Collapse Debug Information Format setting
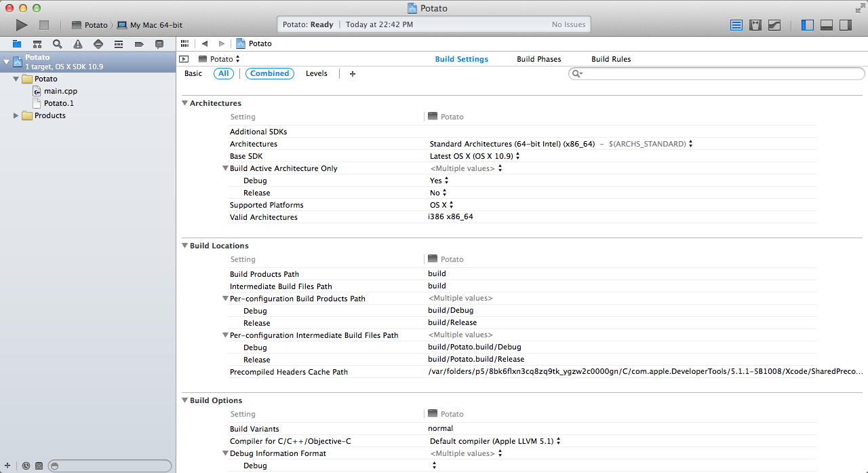Image resolution: width=868 pixels, height=473 pixels. point(225,453)
